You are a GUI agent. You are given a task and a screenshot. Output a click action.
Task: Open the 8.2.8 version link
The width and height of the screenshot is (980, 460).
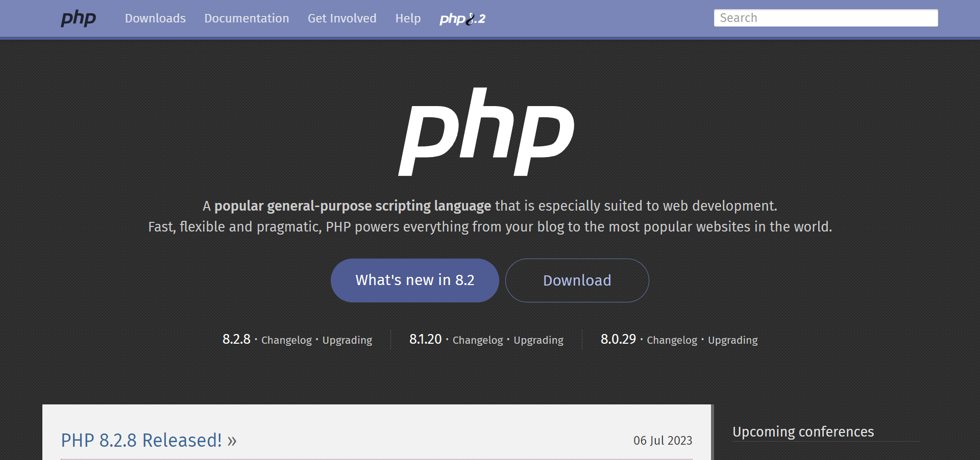pos(236,339)
